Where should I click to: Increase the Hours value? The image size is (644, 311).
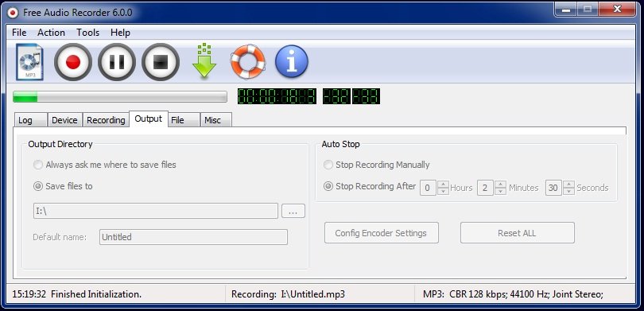pyautogui.click(x=443, y=184)
